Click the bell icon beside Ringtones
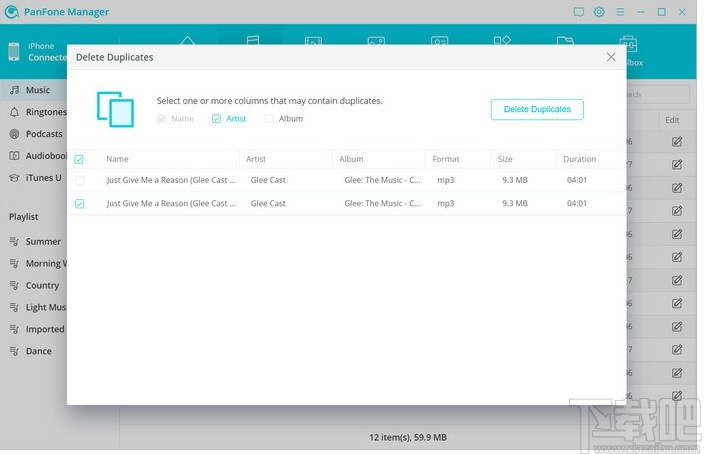Screen dimensions: 704x454 14,112
